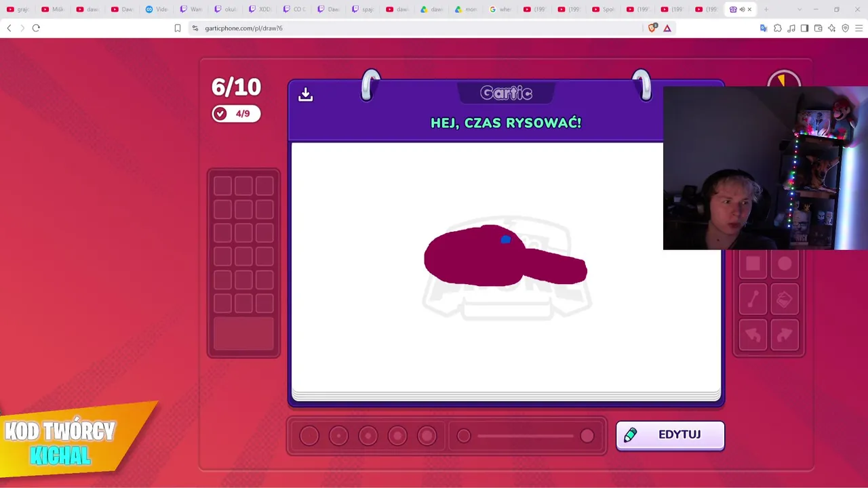Open the media control music note icon
This screenshot has height=488, width=868.
pos(791,28)
